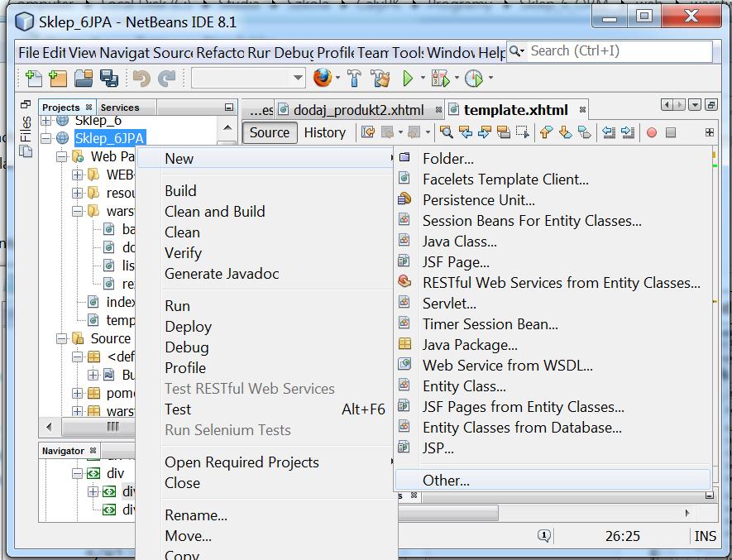Toggle Bookmark icon in editor toolbar
The height and width of the screenshot is (560, 732).
[585, 132]
